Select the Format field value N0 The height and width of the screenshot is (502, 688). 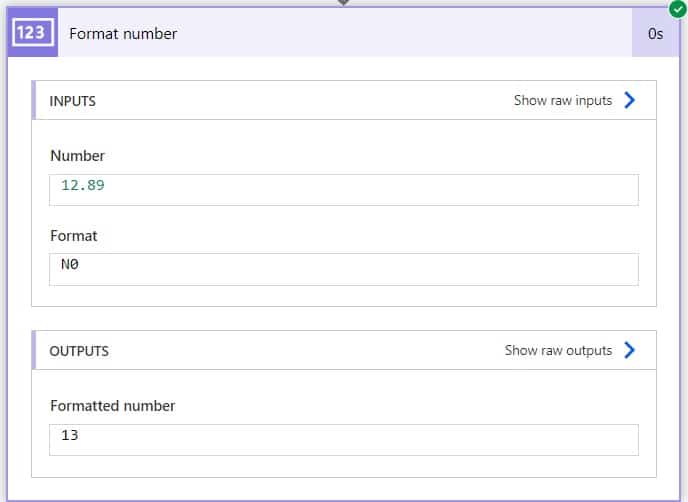click(x=344, y=269)
